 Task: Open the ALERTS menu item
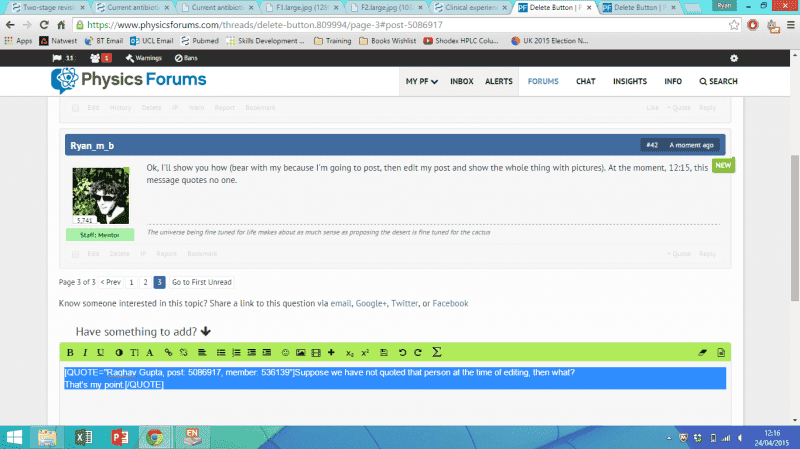[x=498, y=81]
